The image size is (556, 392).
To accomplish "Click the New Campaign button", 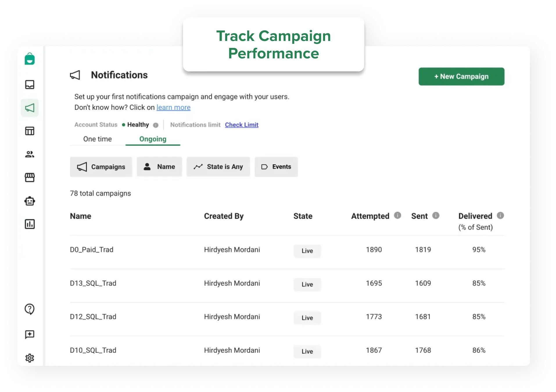I will pyautogui.click(x=461, y=76).
